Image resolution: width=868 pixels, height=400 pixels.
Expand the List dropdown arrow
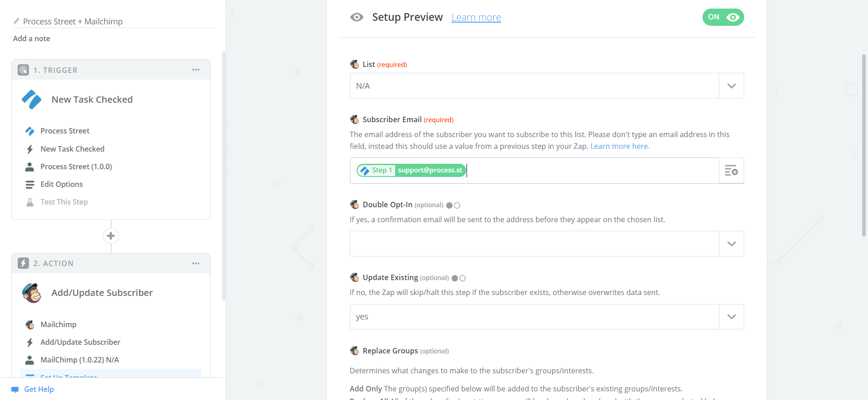[731, 86]
